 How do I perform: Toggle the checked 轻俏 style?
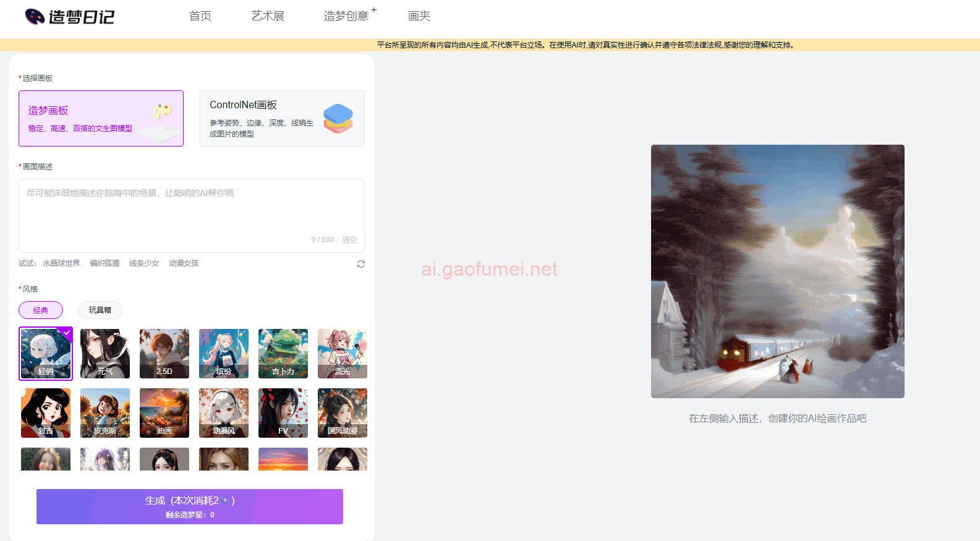(x=46, y=354)
